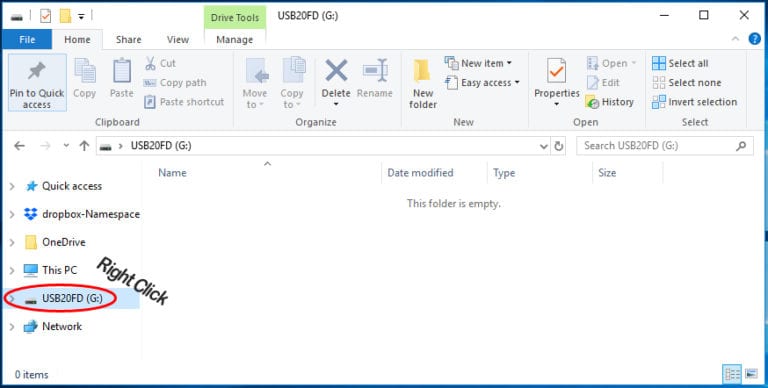
Task: Create a New folder
Action: pos(423,84)
